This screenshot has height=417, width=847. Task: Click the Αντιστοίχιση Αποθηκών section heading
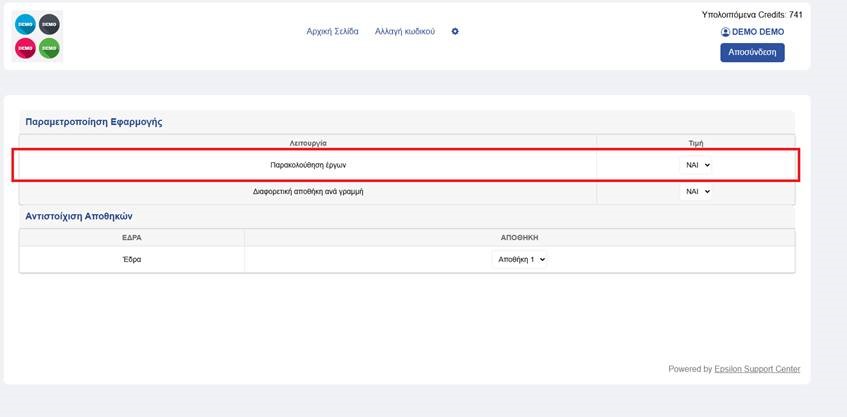pyautogui.click(x=79, y=216)
